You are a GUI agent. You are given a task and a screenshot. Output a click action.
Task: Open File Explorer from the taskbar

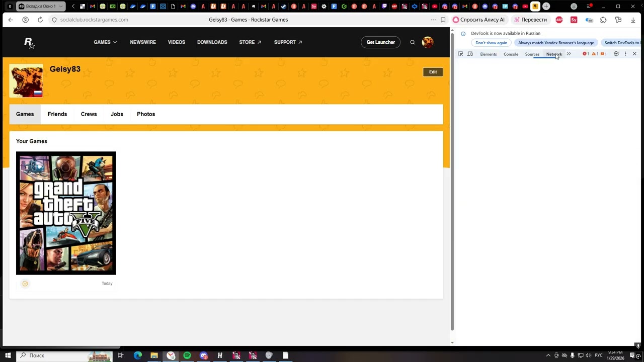[154, 355]
